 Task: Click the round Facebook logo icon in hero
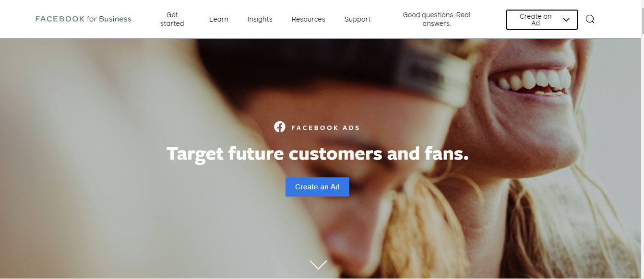[280, 127]
